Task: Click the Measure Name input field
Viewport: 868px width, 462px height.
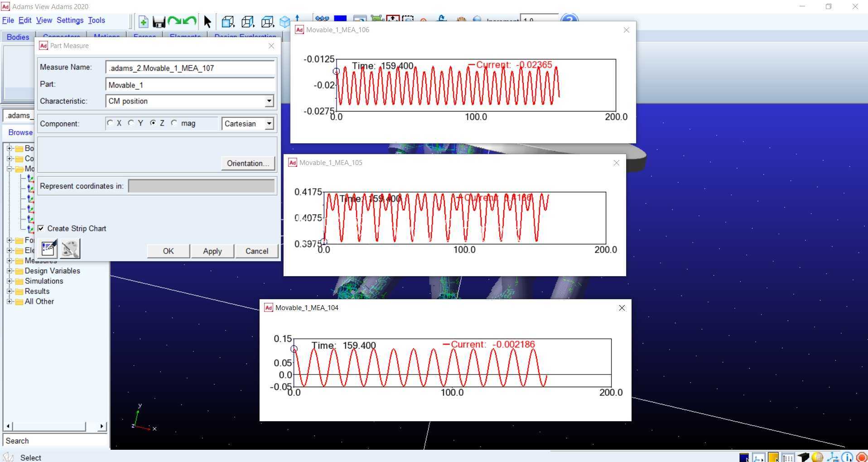Action: click(x=190, y=68)
